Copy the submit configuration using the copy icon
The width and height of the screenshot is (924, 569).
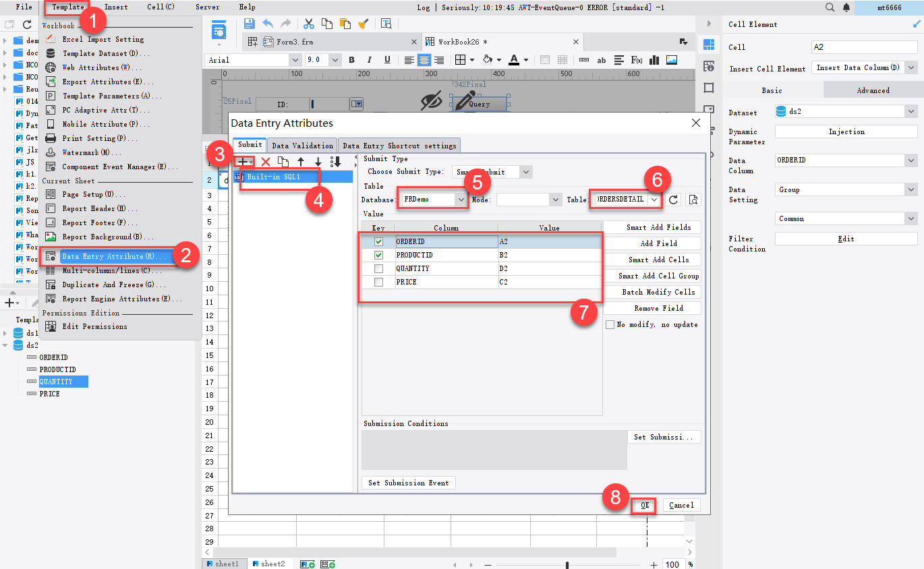coord(285,162)
